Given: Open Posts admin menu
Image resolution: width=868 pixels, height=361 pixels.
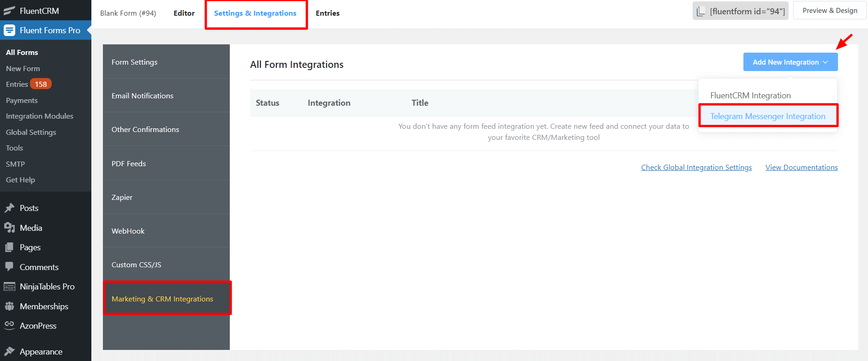Looking at the screenshot, I should coord(46,208).
